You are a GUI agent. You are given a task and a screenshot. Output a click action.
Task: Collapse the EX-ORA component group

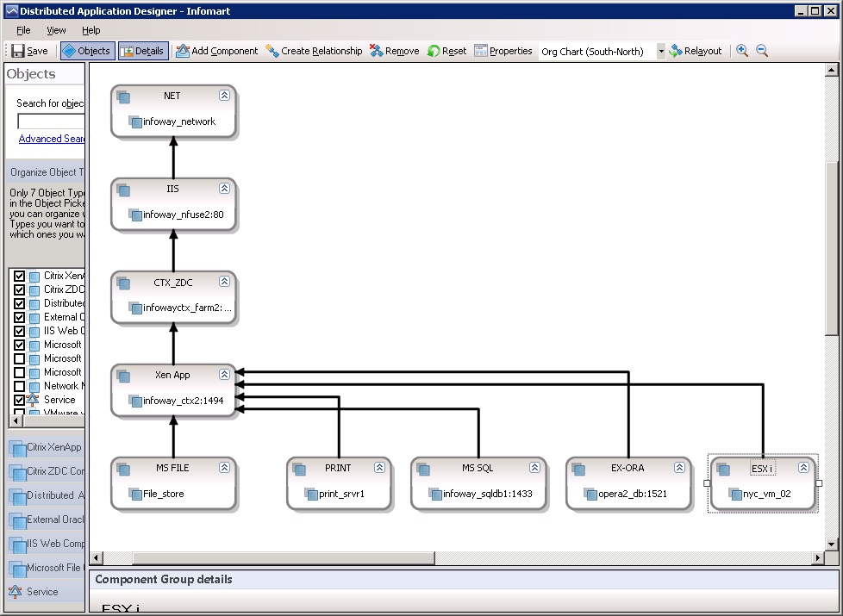click(x=679, y=467)
